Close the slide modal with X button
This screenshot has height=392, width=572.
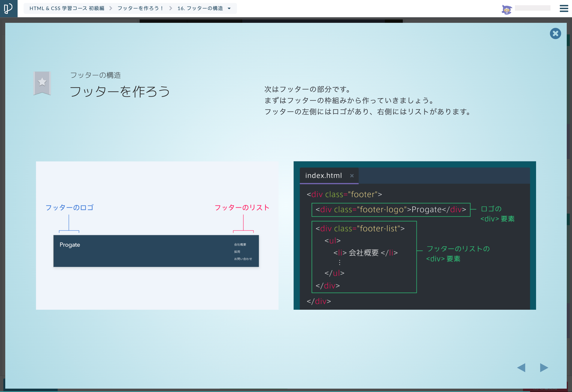pyautogui.click(x=555, y=33)
